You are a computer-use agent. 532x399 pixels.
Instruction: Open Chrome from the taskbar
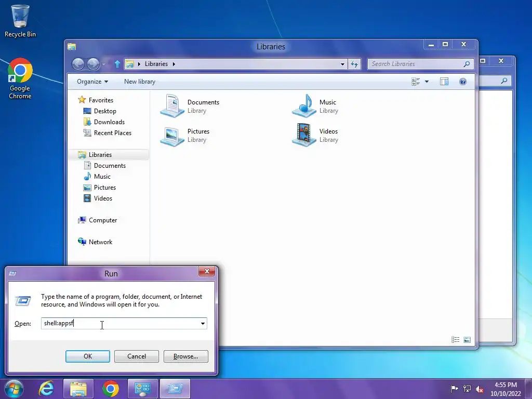[111, 389]
